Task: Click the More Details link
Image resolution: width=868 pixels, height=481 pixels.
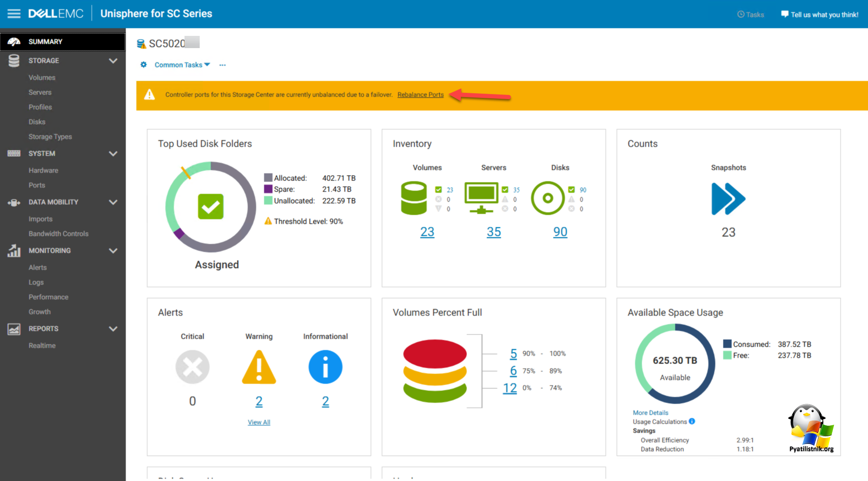Action: [651, 413]
